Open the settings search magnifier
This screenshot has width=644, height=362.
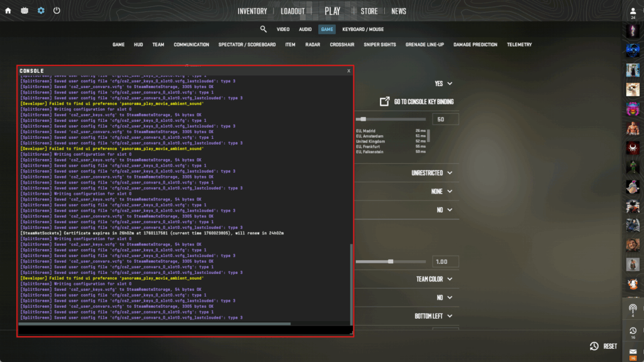click(264, 29)
